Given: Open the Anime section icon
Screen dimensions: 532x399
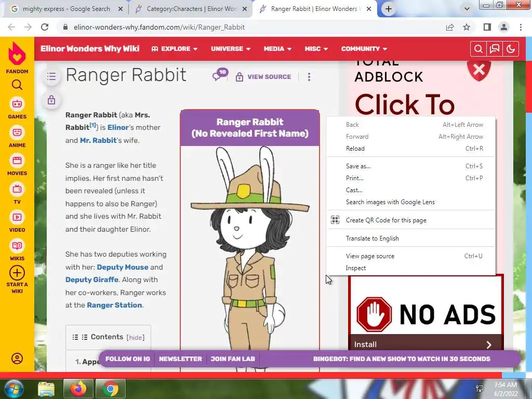Looking at the screenshot, I should 17,132.
